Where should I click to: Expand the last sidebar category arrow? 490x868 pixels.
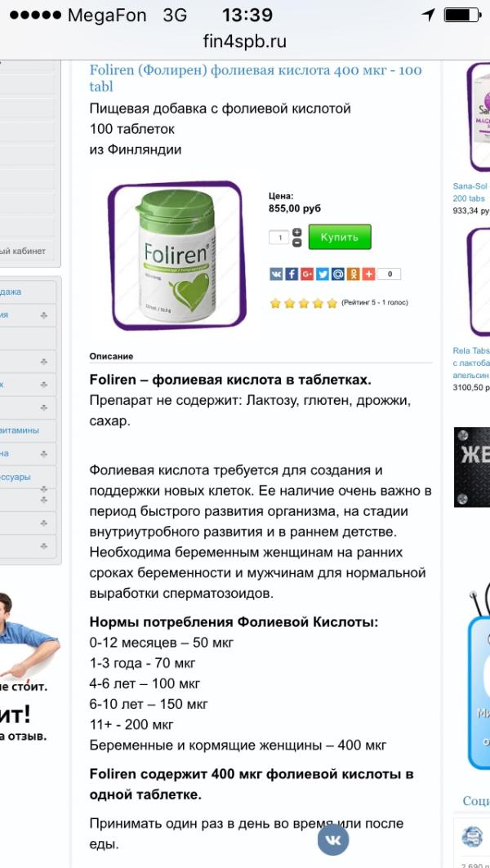(x=44, y=545)
